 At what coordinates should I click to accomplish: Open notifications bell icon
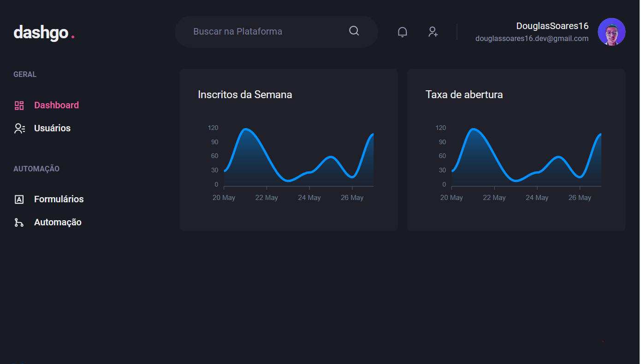[x=403, y=32]
